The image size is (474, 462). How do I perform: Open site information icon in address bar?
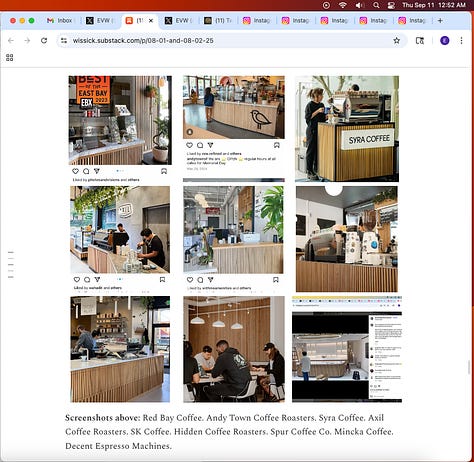[64, 41]
